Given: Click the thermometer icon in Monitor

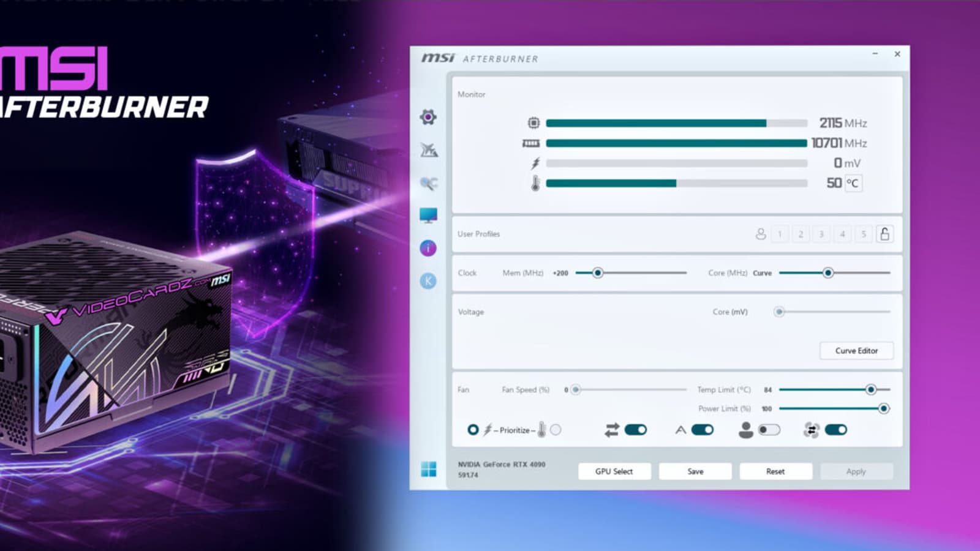Looking at the screenshot, I should (x=535, y=183).
